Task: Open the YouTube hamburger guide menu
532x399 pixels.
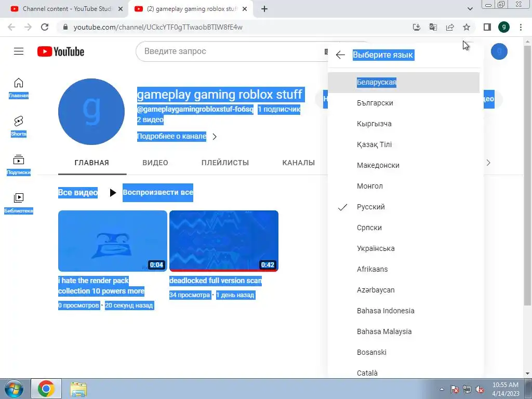Action: pyautogui.click(x=19, y=51)
